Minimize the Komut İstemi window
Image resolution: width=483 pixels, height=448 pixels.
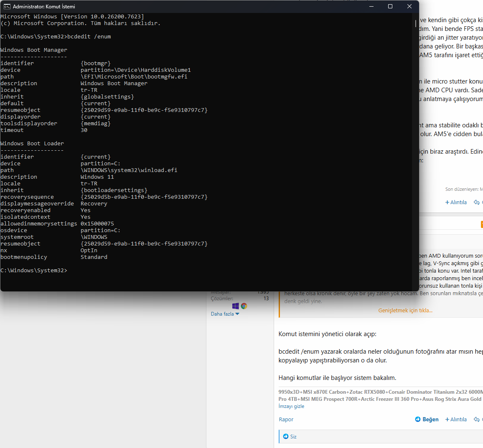click(x=371, y=6)
